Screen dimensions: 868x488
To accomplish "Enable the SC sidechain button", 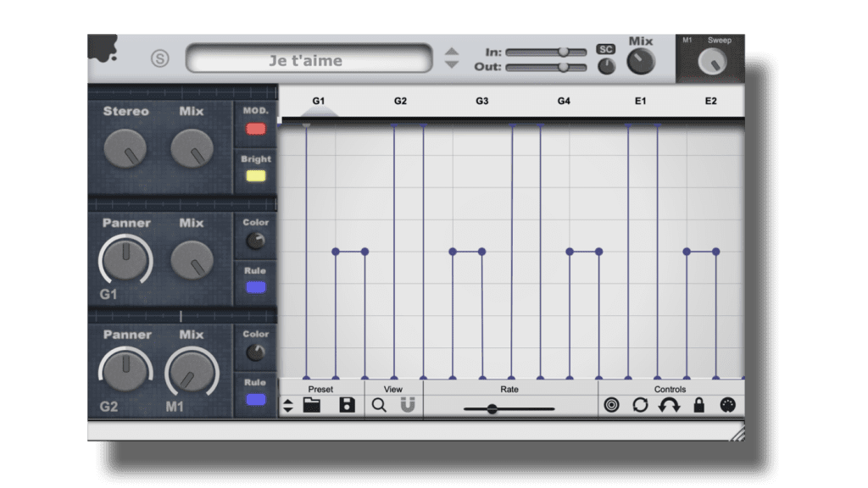I will [x=605, y=50].
